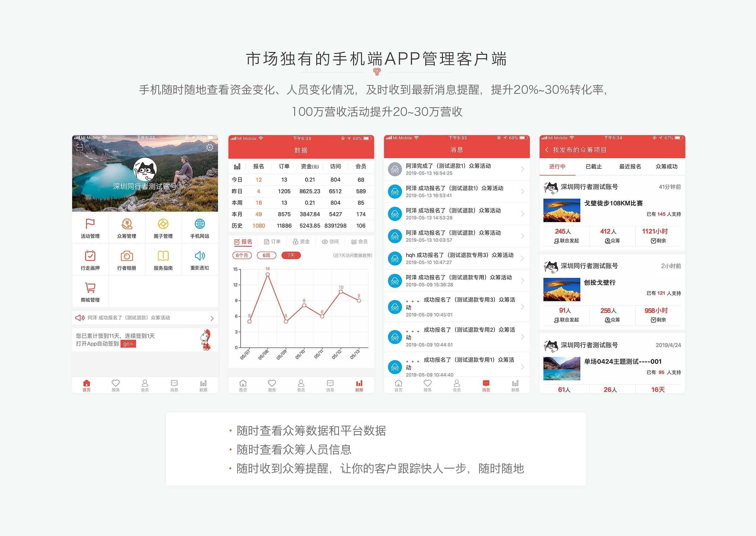Expand hqh 成功报名了 message chevron
Viewport: 756px width, 536px height.
tap(522, 259)
